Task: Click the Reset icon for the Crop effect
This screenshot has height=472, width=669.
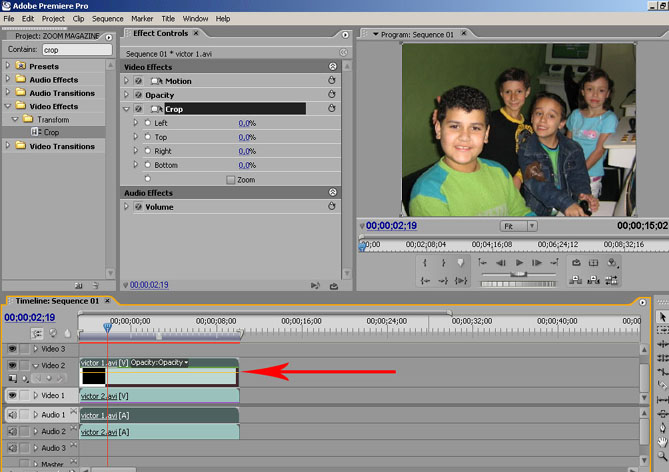Action: (331, 109)
